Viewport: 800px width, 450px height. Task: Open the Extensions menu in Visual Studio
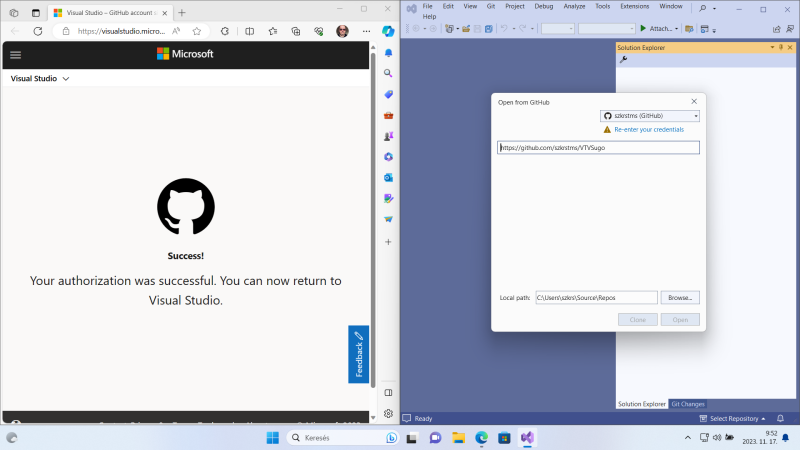635,6
